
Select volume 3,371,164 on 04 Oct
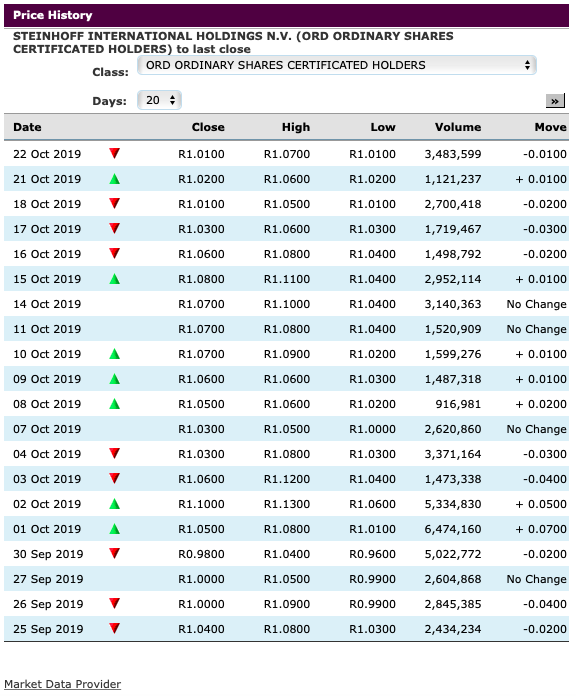pos(453,454)
